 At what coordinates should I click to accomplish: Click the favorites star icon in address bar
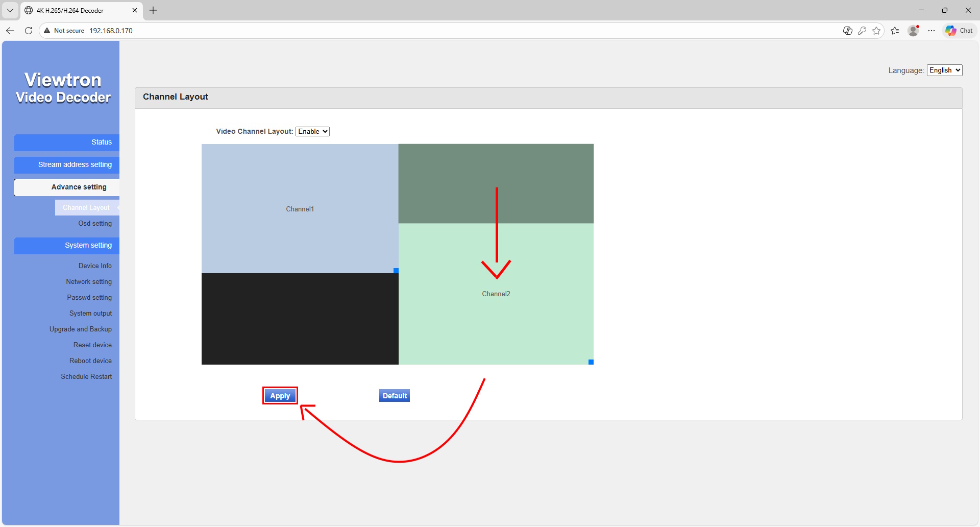[876, 31]
